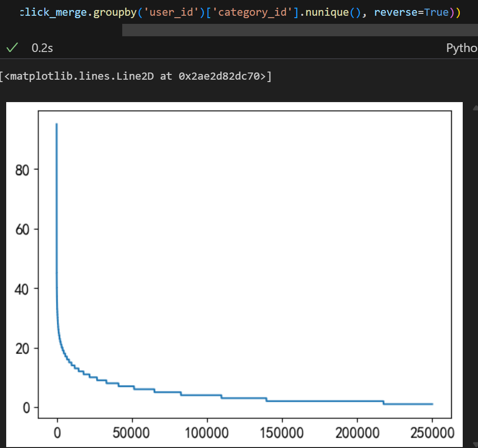Click the matplotlib Line2D output text
This screenshot has height=448, width=478.
coord(136,76)
